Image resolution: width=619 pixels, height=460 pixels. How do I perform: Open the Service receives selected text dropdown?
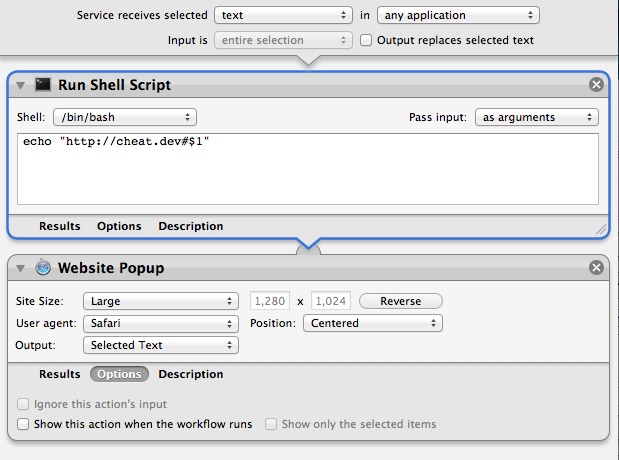coord(284,16)
